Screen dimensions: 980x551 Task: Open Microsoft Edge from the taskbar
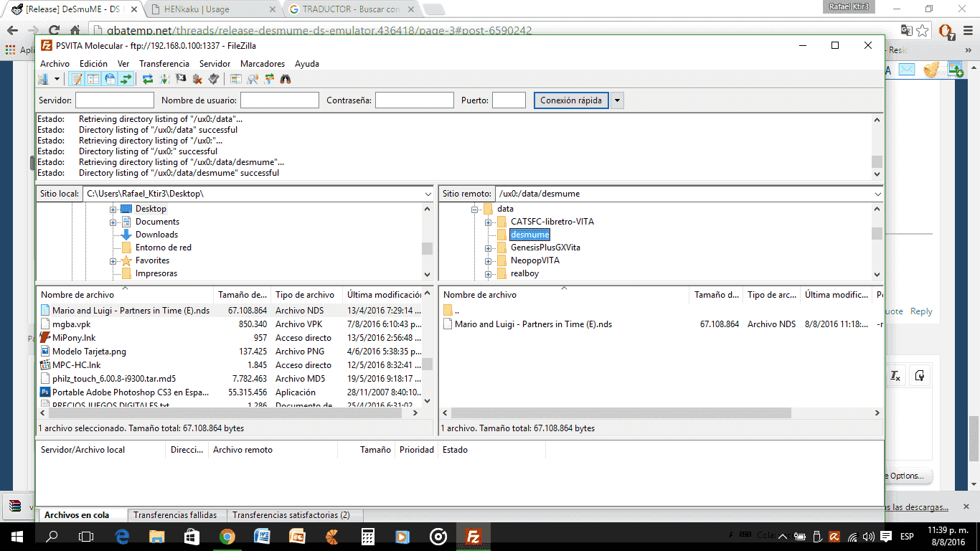point(123,537)
